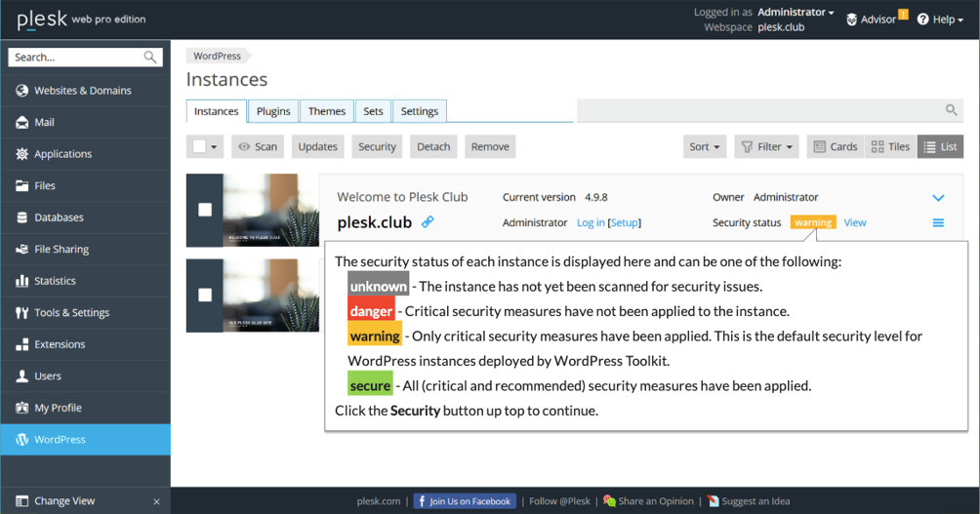980x514 pixels.
Task: Click the funnel icon on Filter button
Action: pyautogui.click(x=747, y=146)
